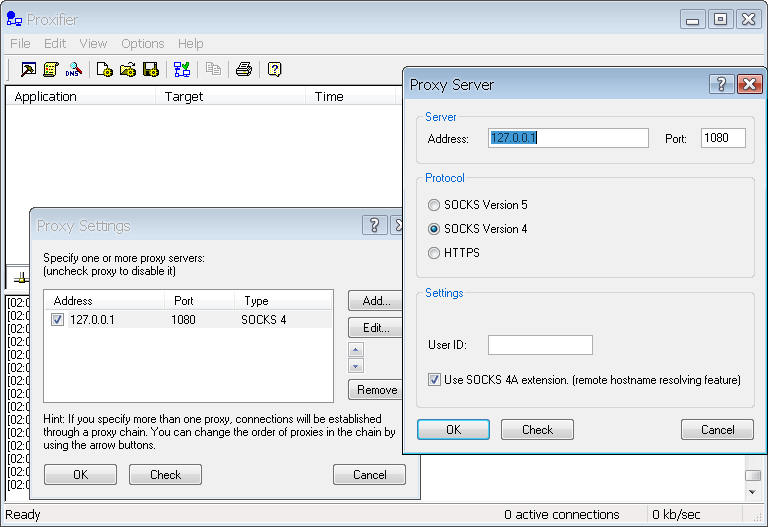Open the Edit menu
Screen dimensions: 768x527
pyautogui.click(x=55, y=44)
